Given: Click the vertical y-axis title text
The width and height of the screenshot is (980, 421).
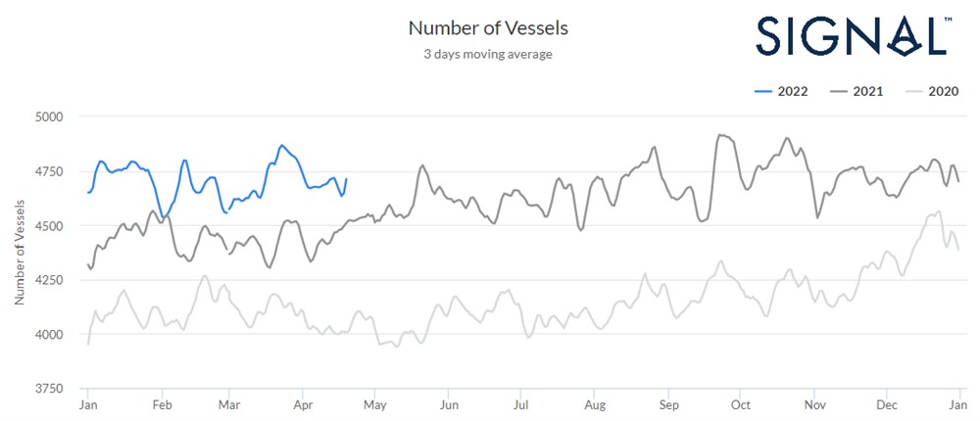Looking at the screenshot, I should pos(21,253).
